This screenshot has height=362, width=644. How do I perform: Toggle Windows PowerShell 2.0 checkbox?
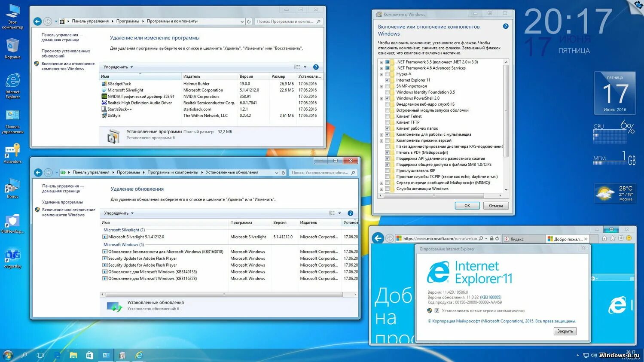pyautogui.click(x=387, y=98)
